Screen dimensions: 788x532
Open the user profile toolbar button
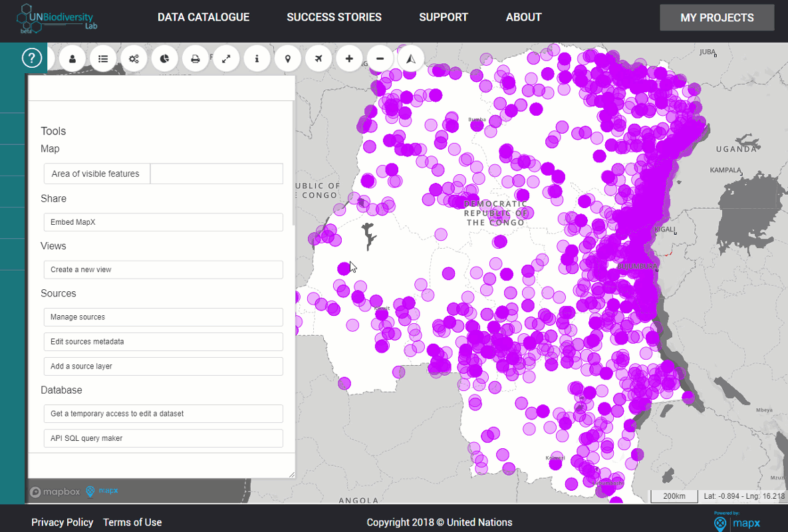point(72,59)
